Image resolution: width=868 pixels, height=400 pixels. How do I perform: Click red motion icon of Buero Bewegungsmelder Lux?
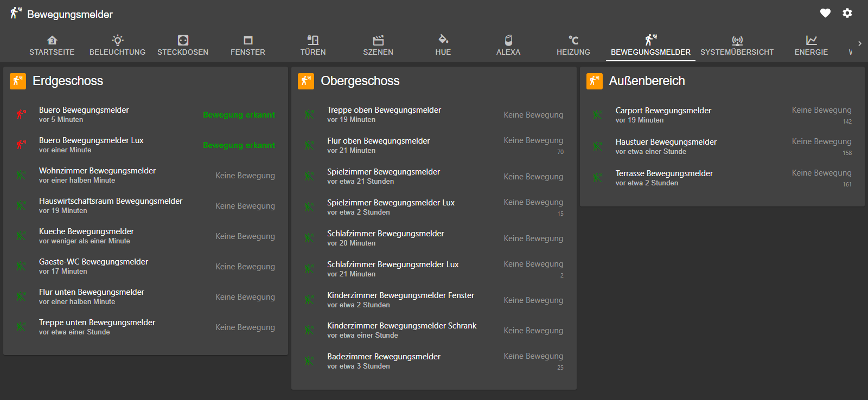click(21, 145)
